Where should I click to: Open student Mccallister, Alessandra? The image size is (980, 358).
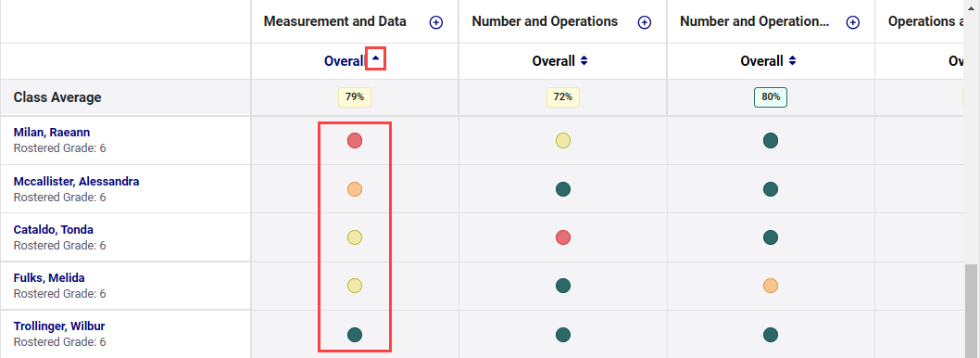(76, 182)
